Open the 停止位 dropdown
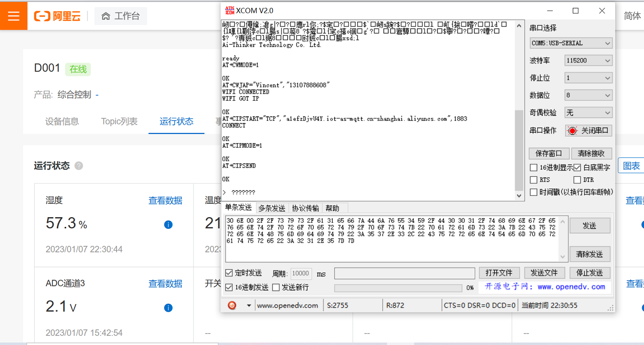Viewport: 644px width, 345px height. (588, 78)
